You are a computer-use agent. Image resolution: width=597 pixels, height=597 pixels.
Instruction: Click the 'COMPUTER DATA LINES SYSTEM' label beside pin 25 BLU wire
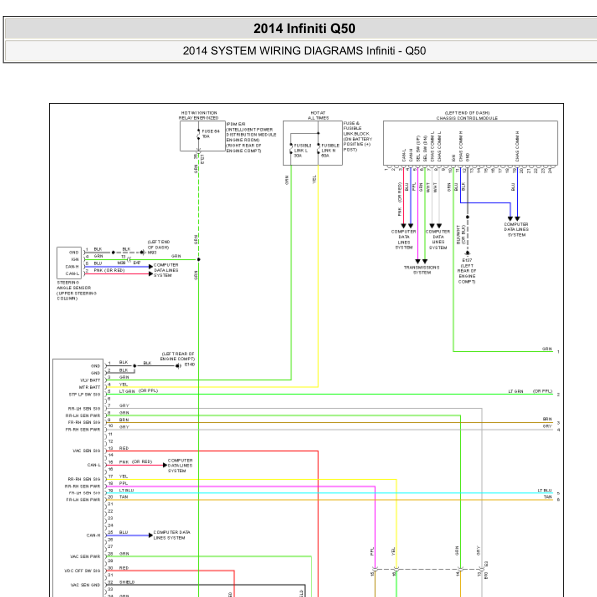pyautogui.click(x=172, y=535)
